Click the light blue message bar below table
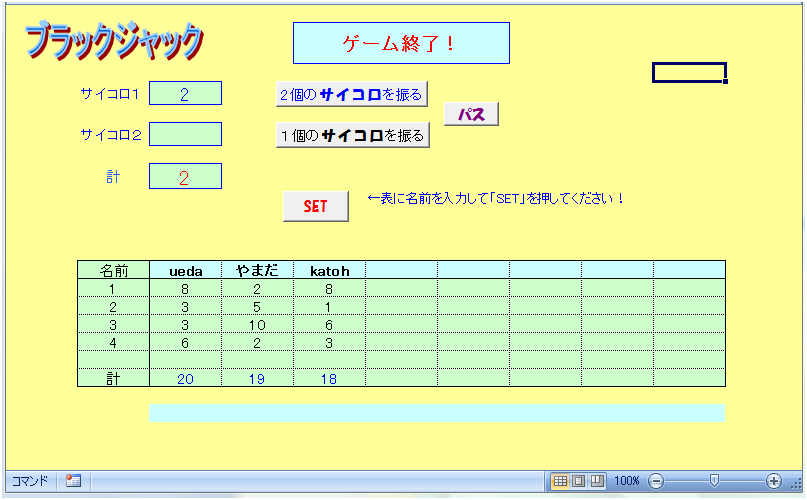 [437, 412]
